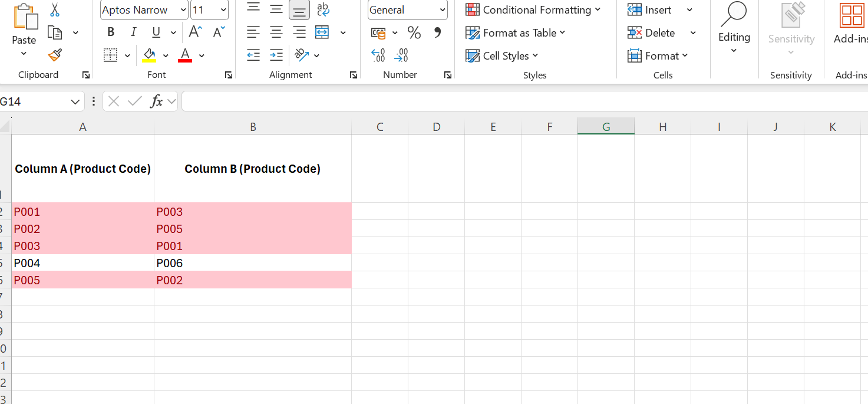This screenshot has height=404, width=868.
Task: Apply bold formatting
Action: click(x=110, y=32)
